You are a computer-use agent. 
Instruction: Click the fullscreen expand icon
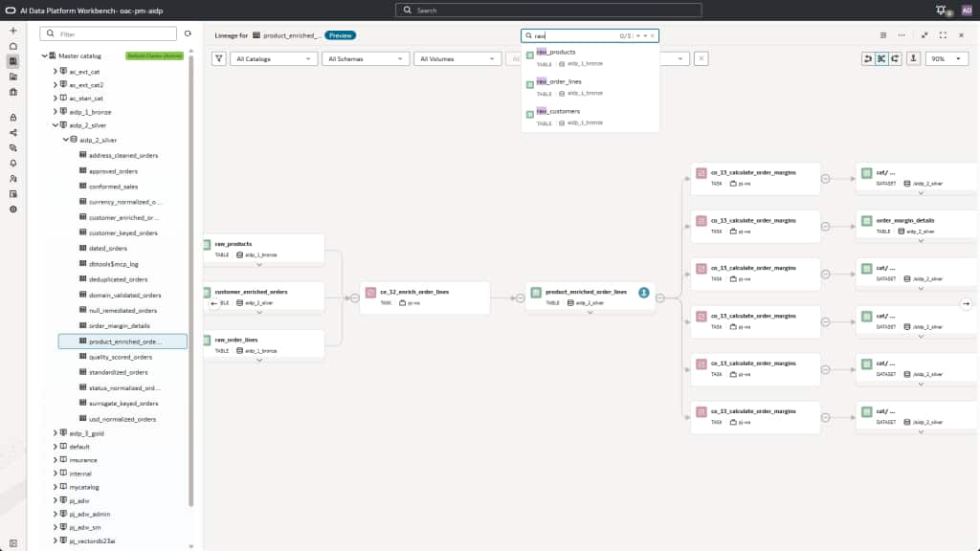[943, 35]
